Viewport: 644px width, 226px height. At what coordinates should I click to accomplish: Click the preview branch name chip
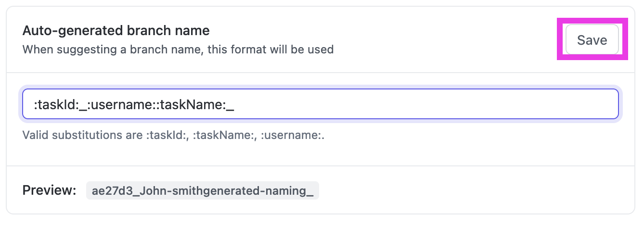coord(202,190)
